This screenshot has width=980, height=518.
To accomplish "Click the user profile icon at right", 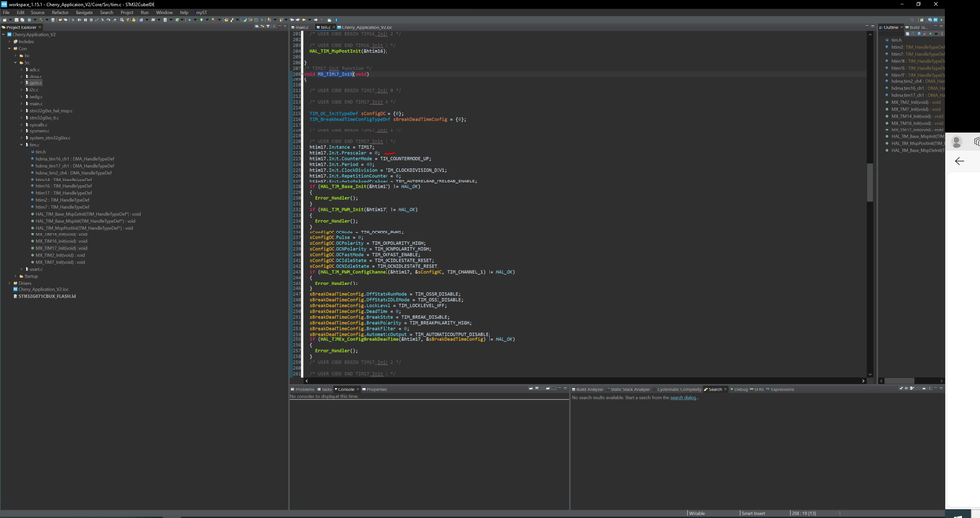I will 957,142.
